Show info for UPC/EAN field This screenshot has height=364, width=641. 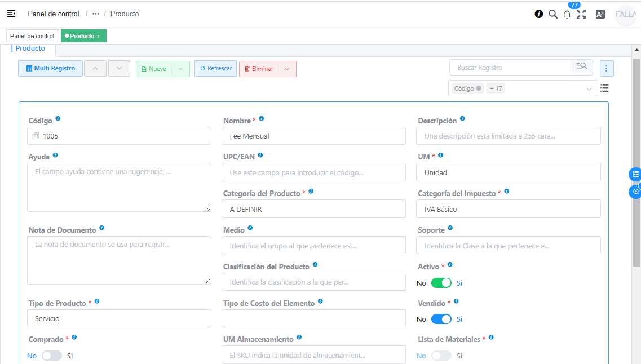tap(260, 156)
